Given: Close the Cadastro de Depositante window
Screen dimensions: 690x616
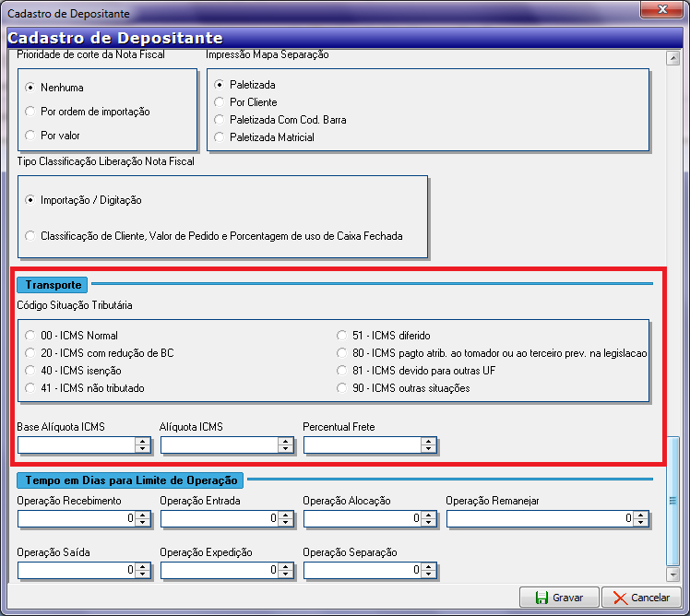Looking at the screenshot, I should (662, 9).
